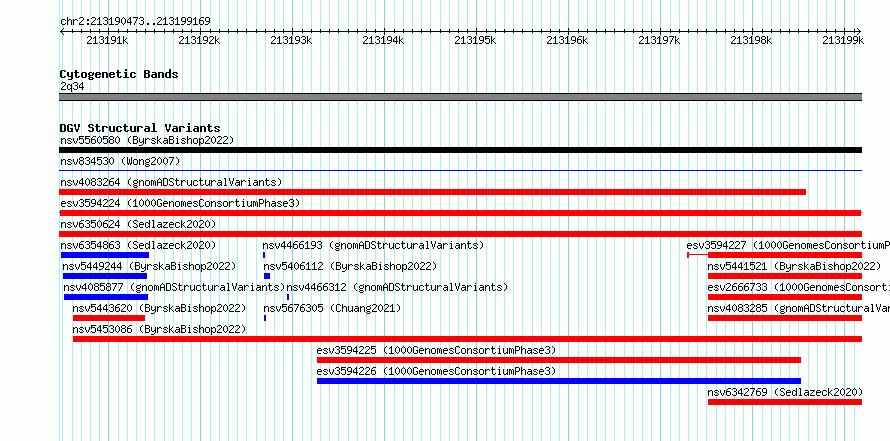Screen dimensions: 890x441
Task: Select the blue nsv5449244 variant bar
Action: pos(104,276)
